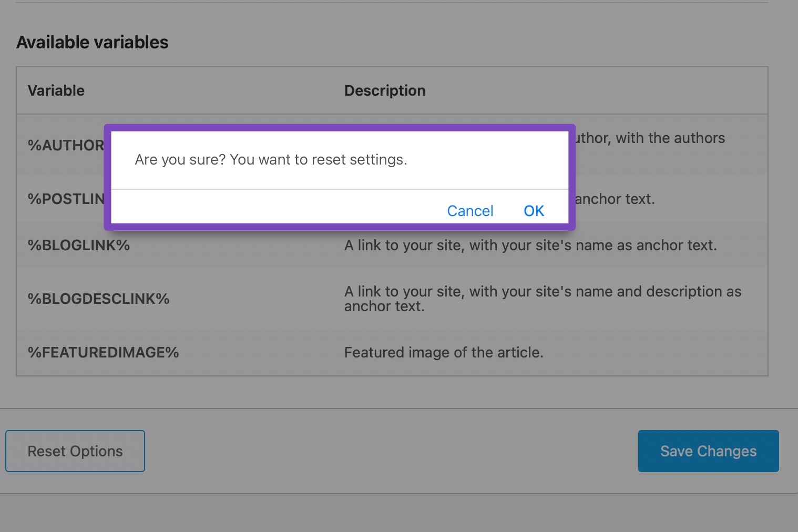Click the %POSTLINK variable cell
The image size is (798, 532).
[x=66, y=199]
